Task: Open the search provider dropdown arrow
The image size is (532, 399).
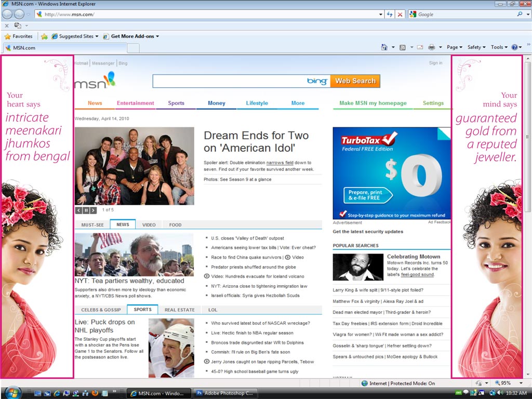Action: coord(528,14)
